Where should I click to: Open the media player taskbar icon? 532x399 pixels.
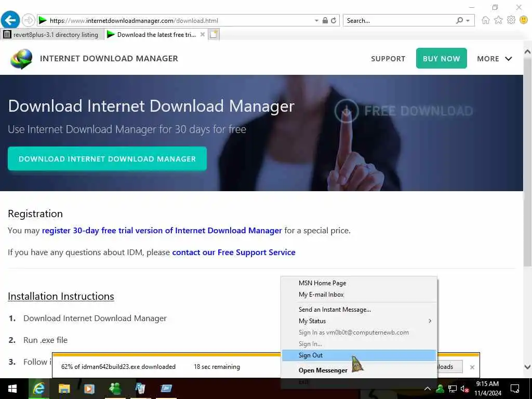coord(89,389)
